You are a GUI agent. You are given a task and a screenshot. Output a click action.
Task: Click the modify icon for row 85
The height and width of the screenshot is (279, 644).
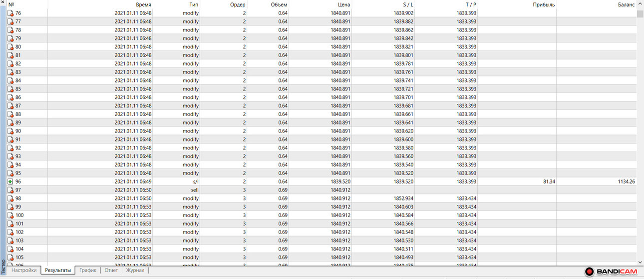[x=10, y=89]
